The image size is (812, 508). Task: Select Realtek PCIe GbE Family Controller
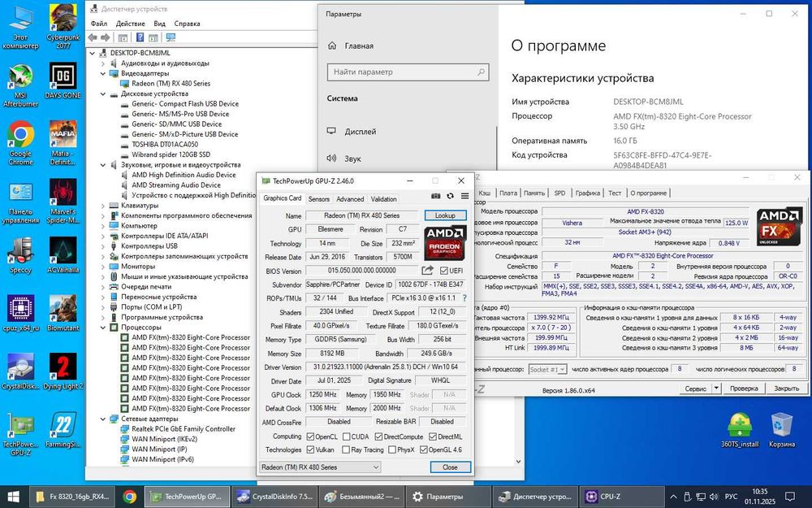tap(184, 428)
